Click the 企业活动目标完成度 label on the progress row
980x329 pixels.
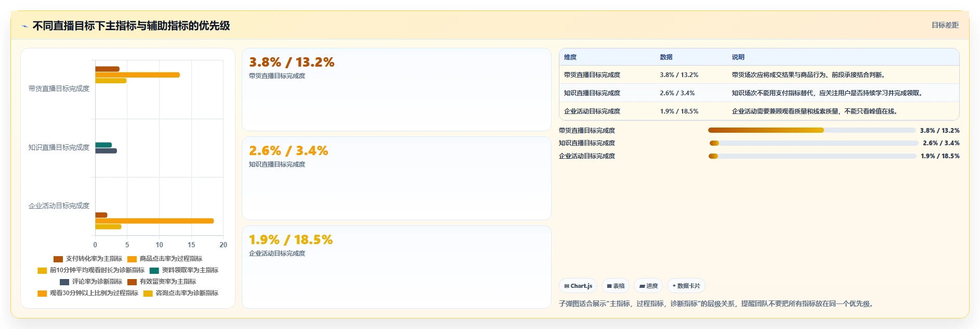tap(587, 156)
